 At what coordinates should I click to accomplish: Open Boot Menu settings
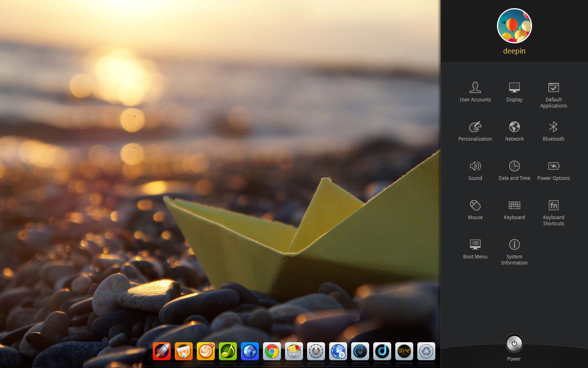point(475,249)
